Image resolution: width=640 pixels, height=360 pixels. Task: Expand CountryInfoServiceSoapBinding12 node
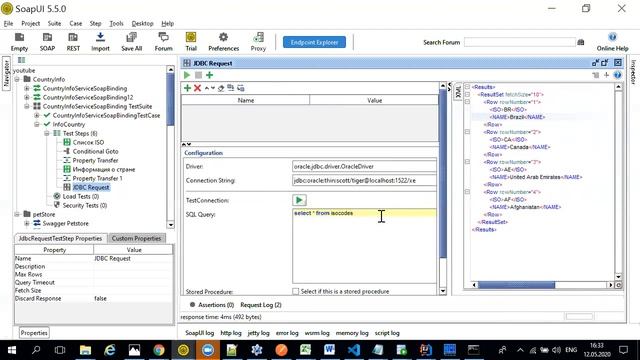tap(27, 97)
